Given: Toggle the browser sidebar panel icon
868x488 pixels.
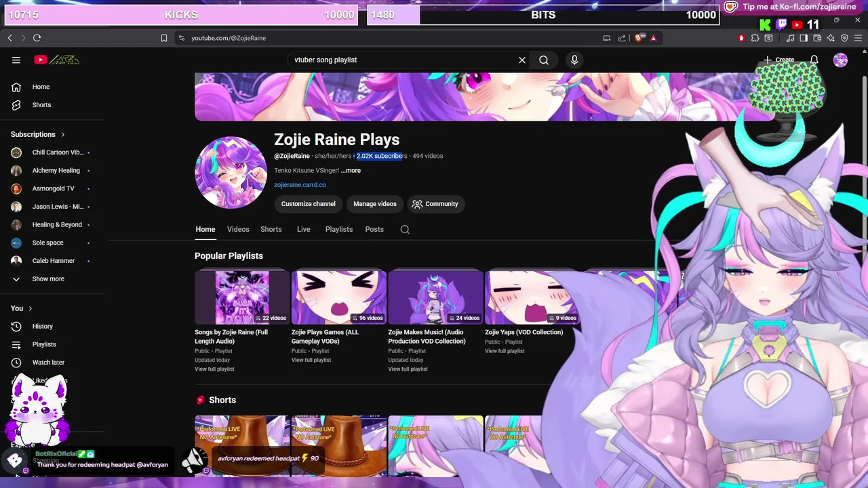Looking at the screenshot, I should coord(804,38).
